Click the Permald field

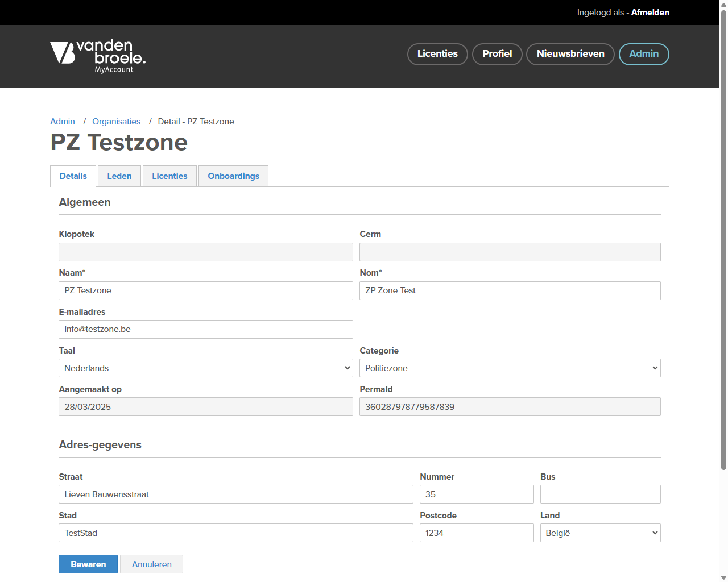(x=510, y=406)
